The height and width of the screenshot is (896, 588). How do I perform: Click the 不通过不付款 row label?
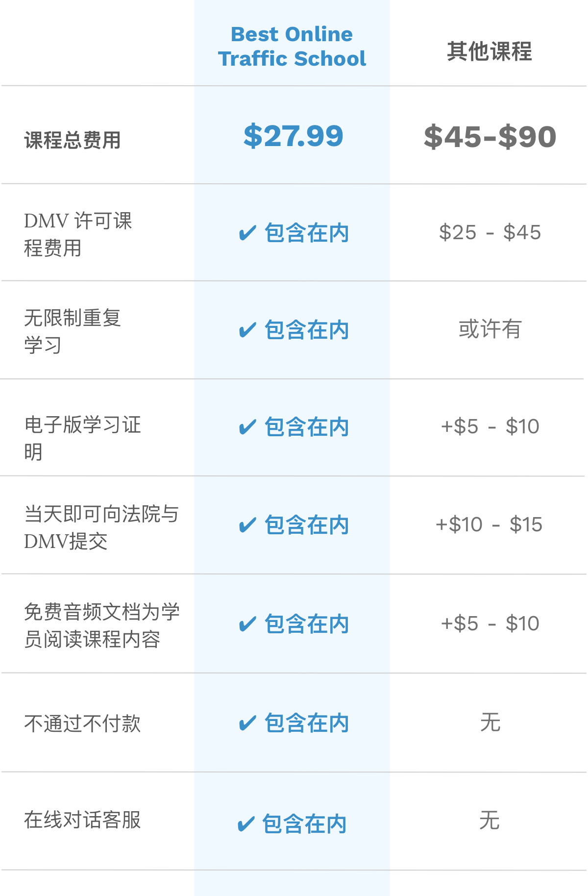pos(82,723)
